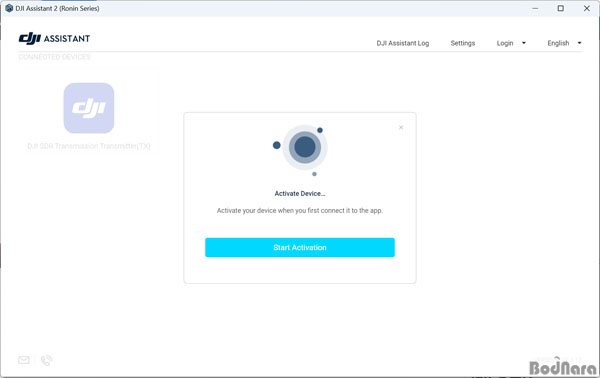Screen dimensions: 600x378
Task: Click the Activate Device... heading text
Action: tap(300, 194)
